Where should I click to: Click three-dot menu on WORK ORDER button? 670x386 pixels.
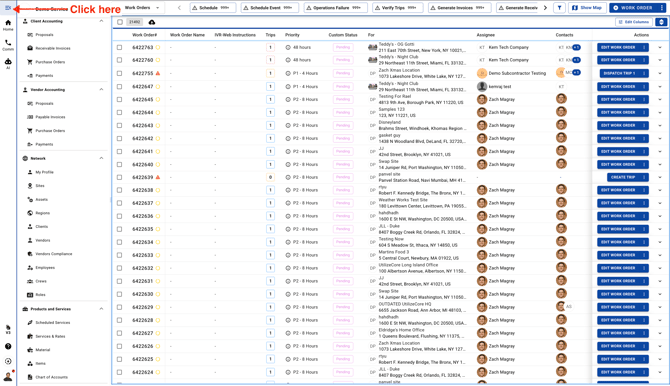(661, 8)
